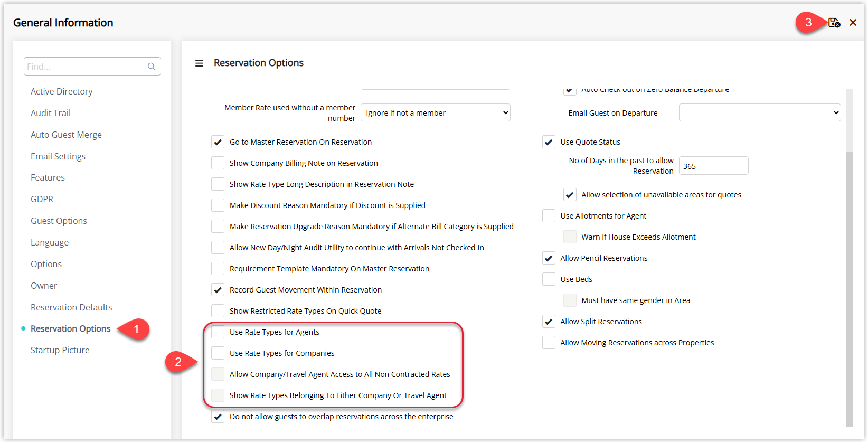Screen dimensions: 868x443
Task: Open Email Guest on Departure dropdown
Action: 760,112
